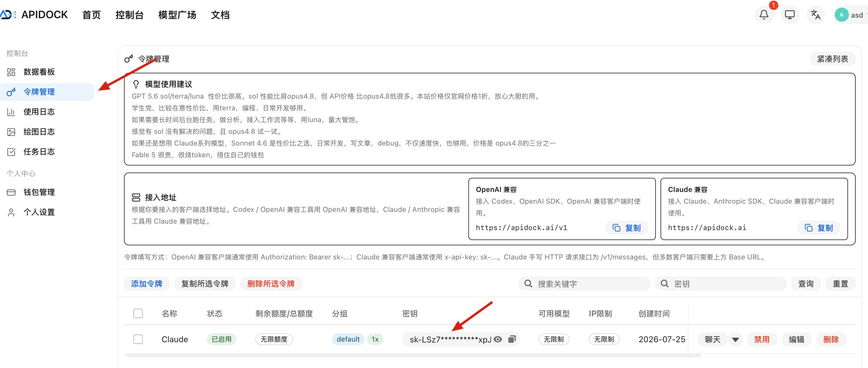This screenshot has width=868, height=368.
Task: Click 添加令牌 button
Action: pyautogui.click(x=147, y=283)
